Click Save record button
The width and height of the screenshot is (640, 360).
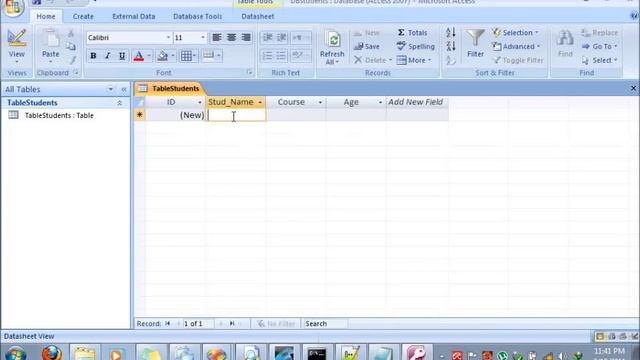[x=367, y=47]
